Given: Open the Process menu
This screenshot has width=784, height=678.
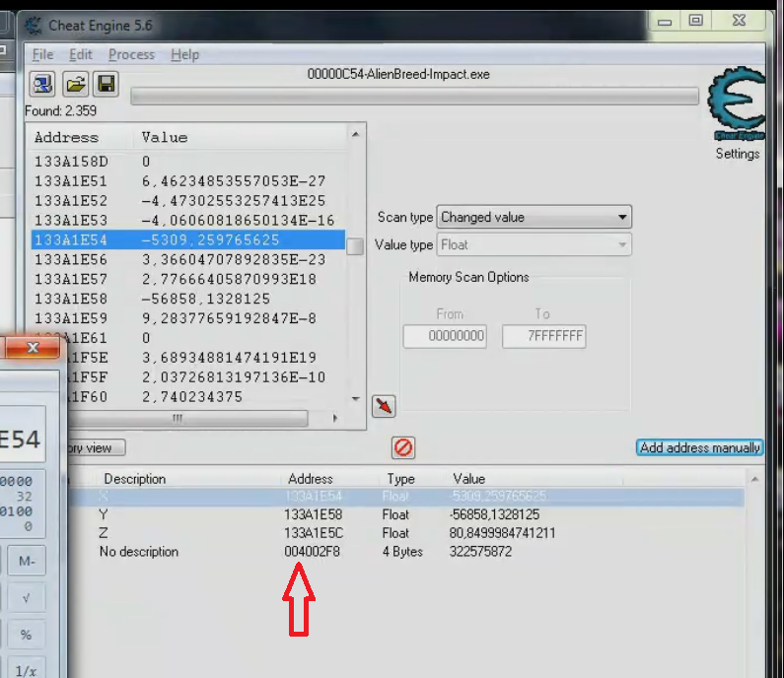Looking at the screenshot, I should point(131,54).
